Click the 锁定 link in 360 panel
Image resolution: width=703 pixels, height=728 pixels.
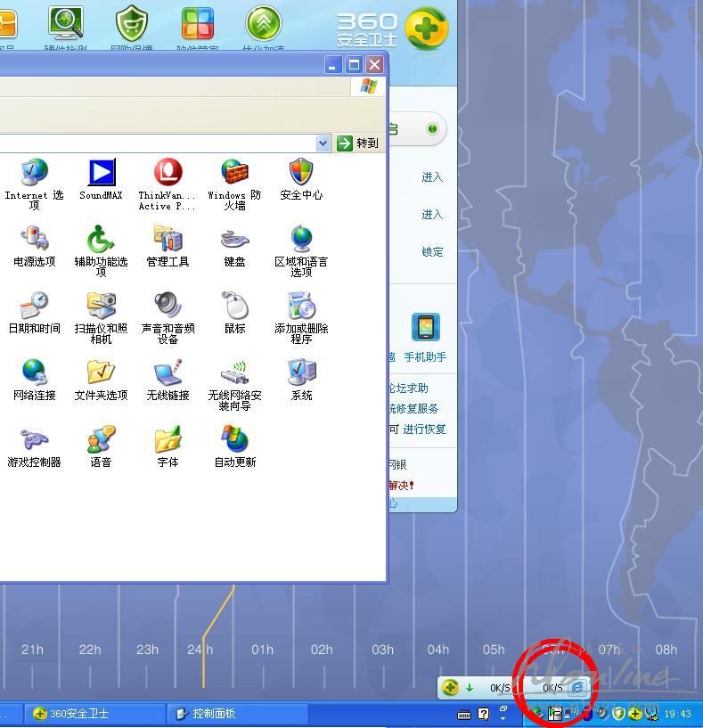tap(432, 251)
